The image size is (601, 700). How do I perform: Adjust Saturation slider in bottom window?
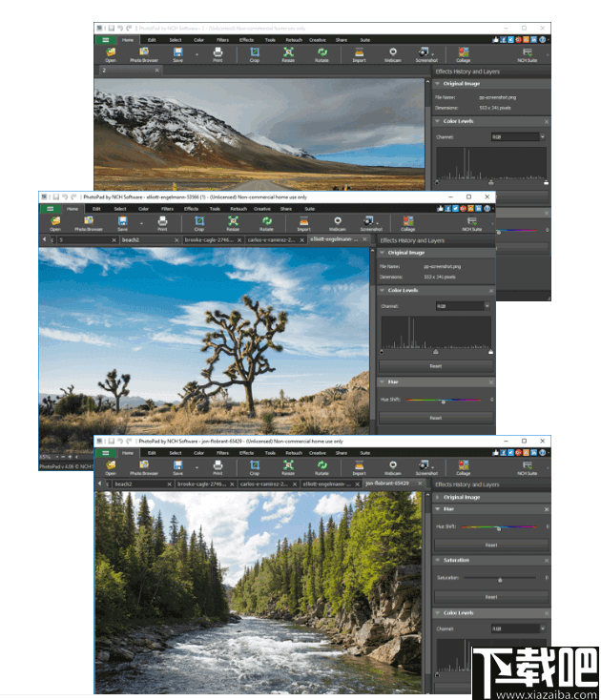(500, 579)
